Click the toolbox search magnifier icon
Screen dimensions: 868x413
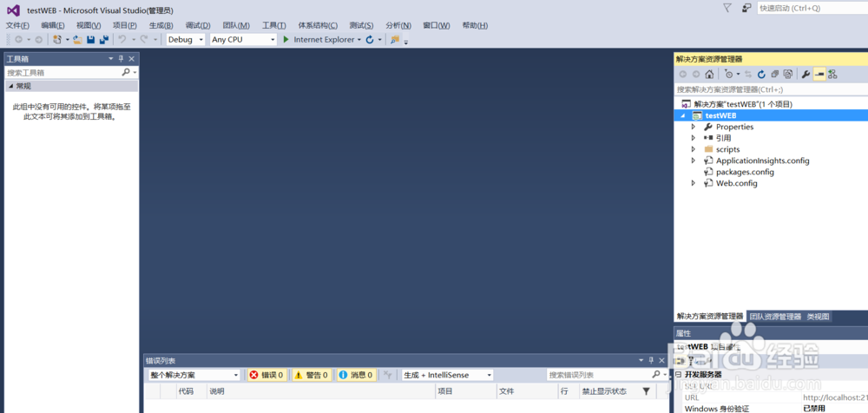pyautogui.click(x=126, y=72)
